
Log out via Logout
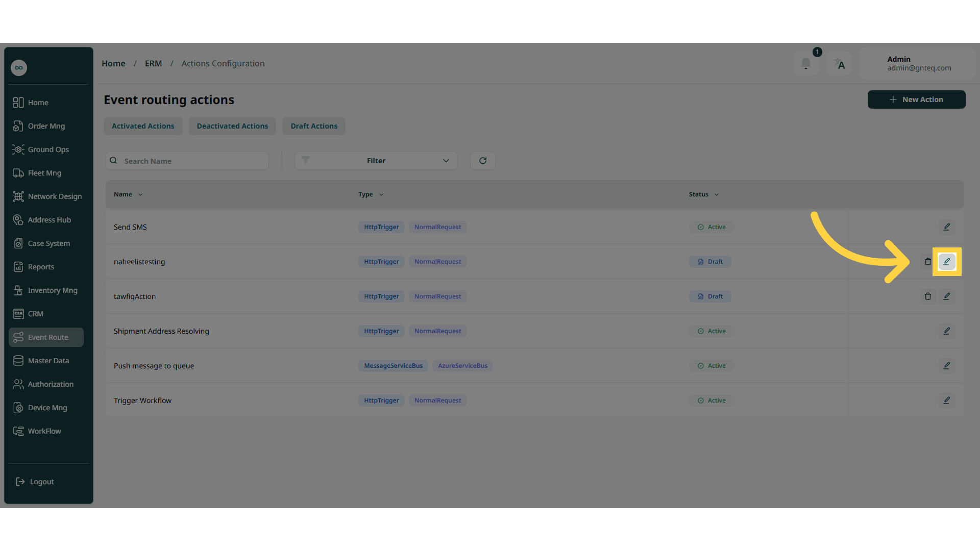coord(35,482)
